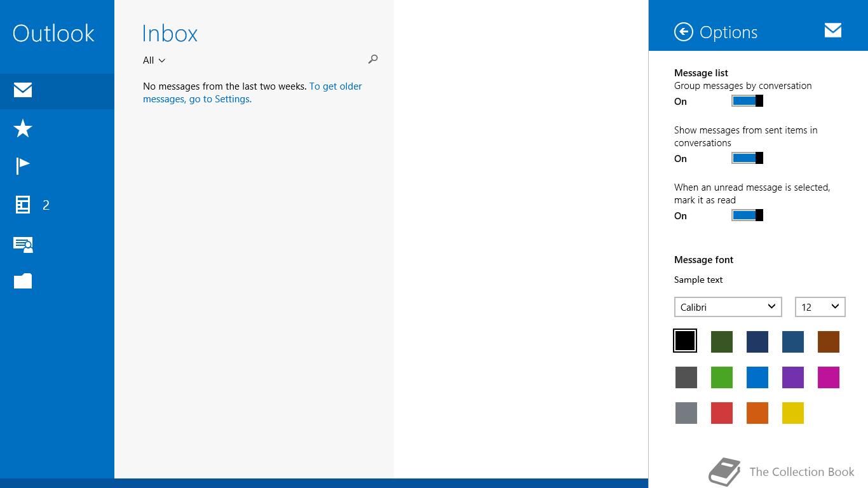Pick the dark navy color swatch
Screen dimensions: 868x488
click(757, 342)
